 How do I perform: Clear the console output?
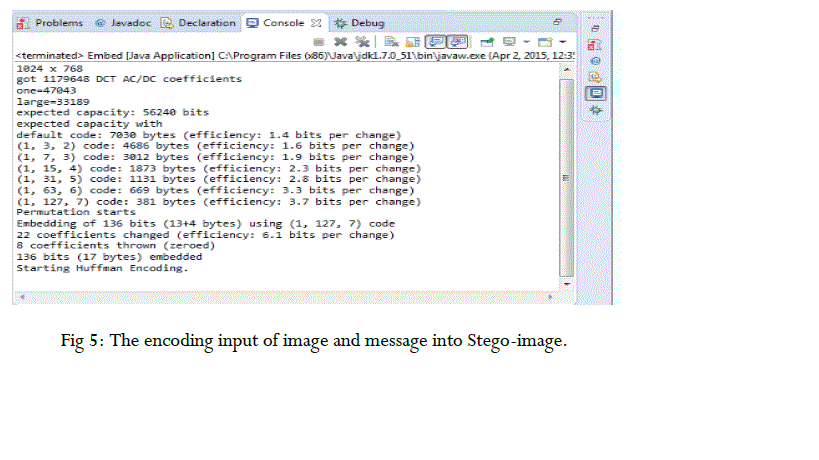[390, 42]
